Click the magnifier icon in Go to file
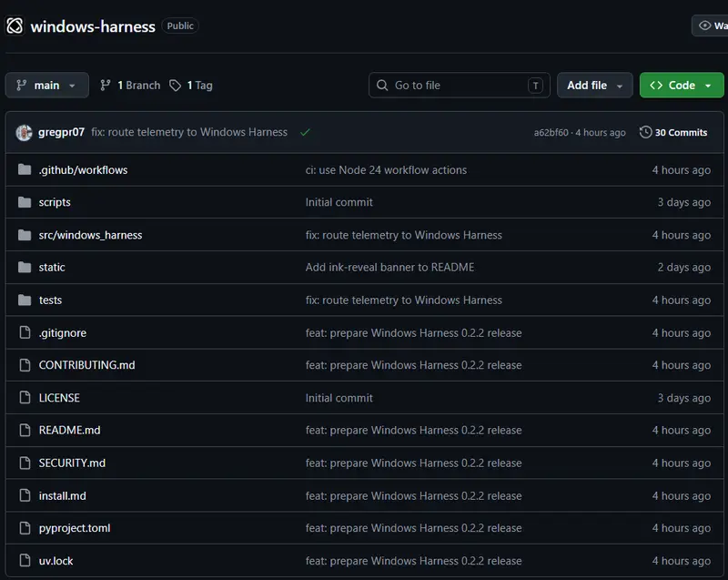Screen dimensions: 728x580 click(382, 85)
